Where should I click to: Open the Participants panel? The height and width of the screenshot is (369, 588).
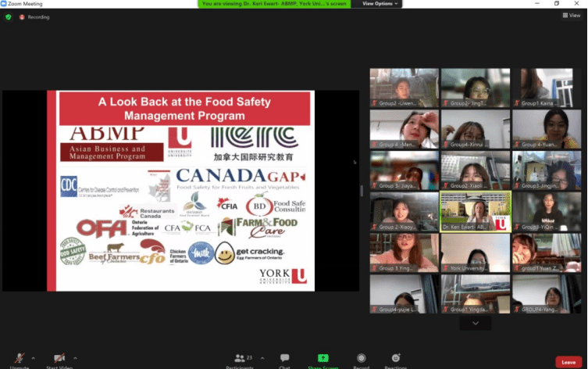pyautogui.click(x=240, y=359)
